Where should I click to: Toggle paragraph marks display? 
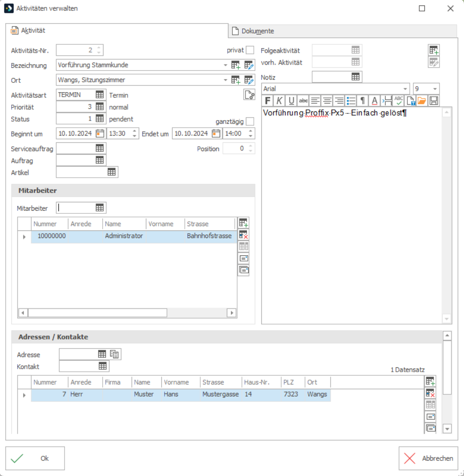tap(362, 101)
